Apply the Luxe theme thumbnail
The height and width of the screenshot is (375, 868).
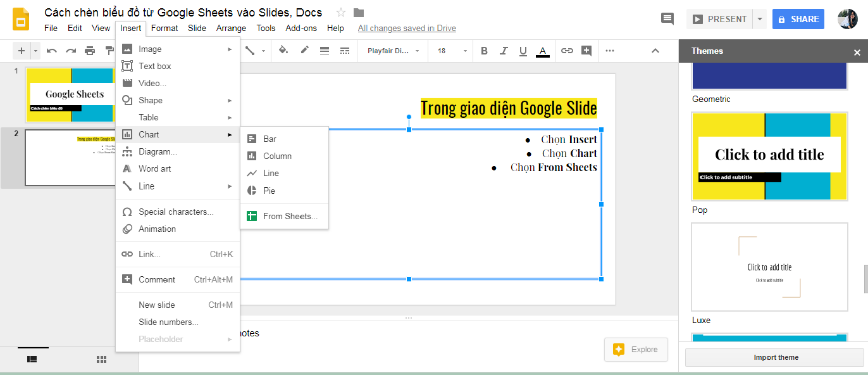tap(769, 267)
